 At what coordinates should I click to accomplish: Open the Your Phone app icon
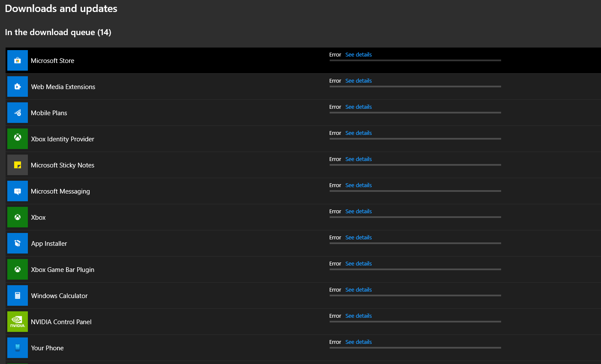pos(17,348)
